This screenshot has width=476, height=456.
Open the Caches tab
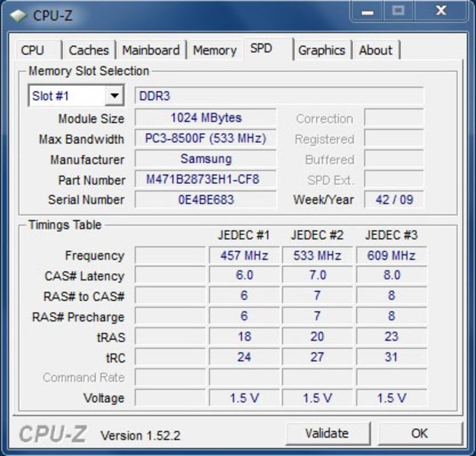pyautogui.click(x=88, y=50)
